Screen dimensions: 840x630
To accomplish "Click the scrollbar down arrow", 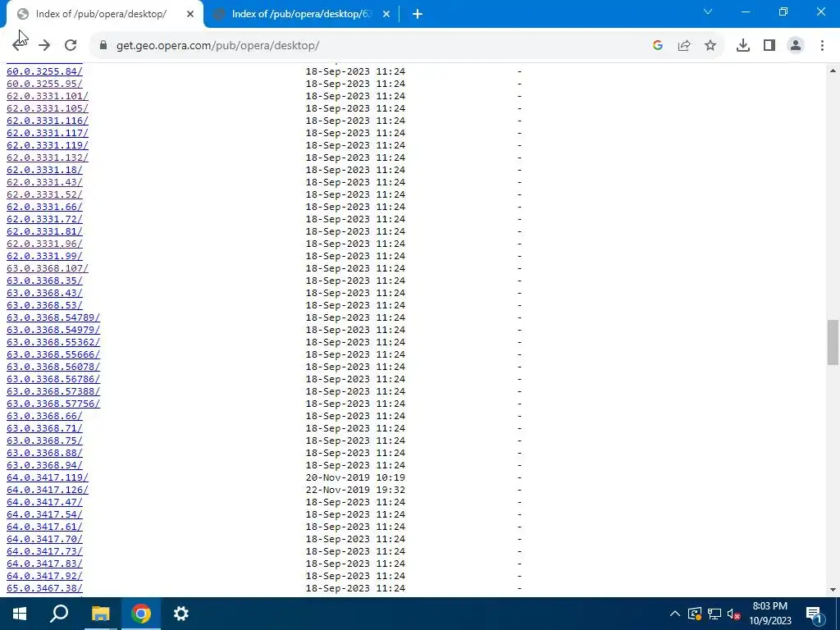I will point(833,590).
